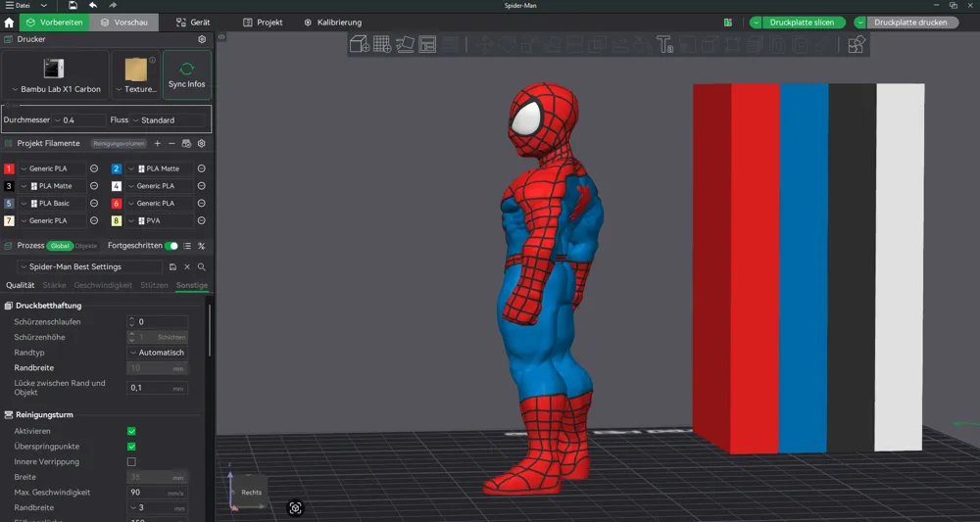The width and height of the screenshot is (980, 522).
Task: Add a filament with plus icon
Action: tap(158, 144)
